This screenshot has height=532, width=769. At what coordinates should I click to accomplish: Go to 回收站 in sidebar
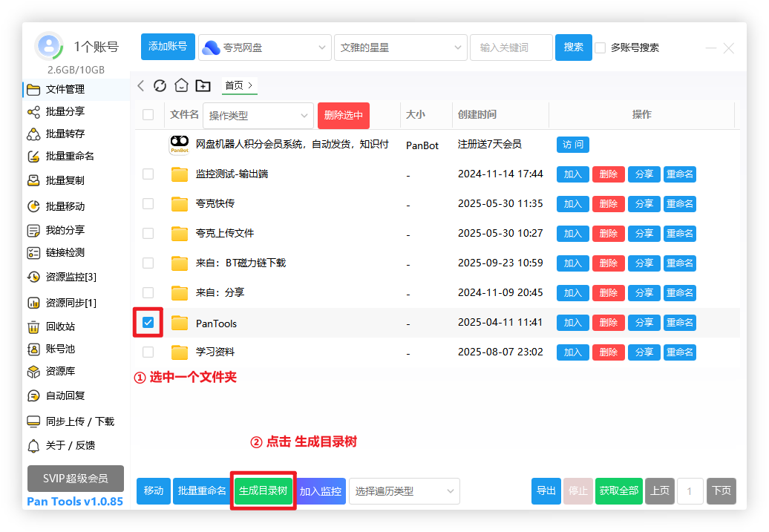click(59, 326)
